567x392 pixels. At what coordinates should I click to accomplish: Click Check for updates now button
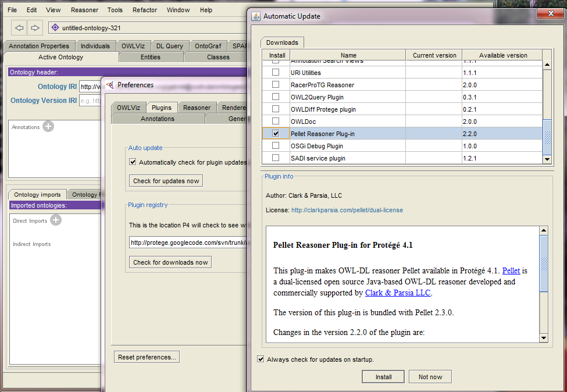[x=166, y=181]
